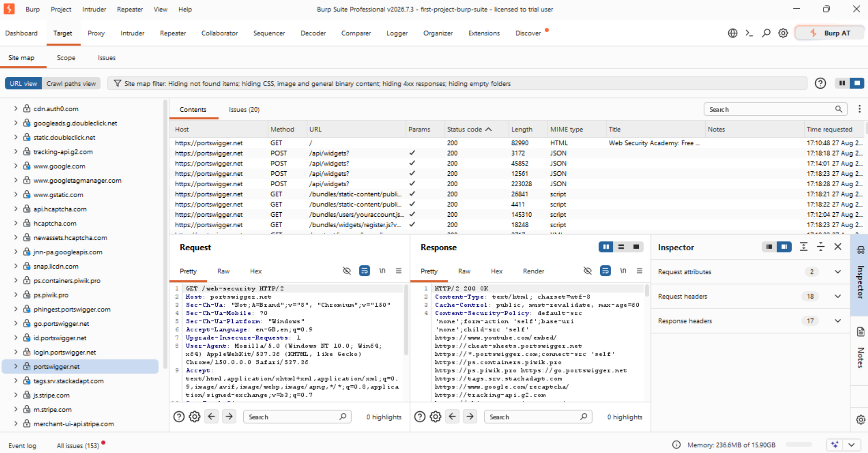Show non-printable characters in Response panel
This screenshot has height=453, width=868.
click(623, 271)
